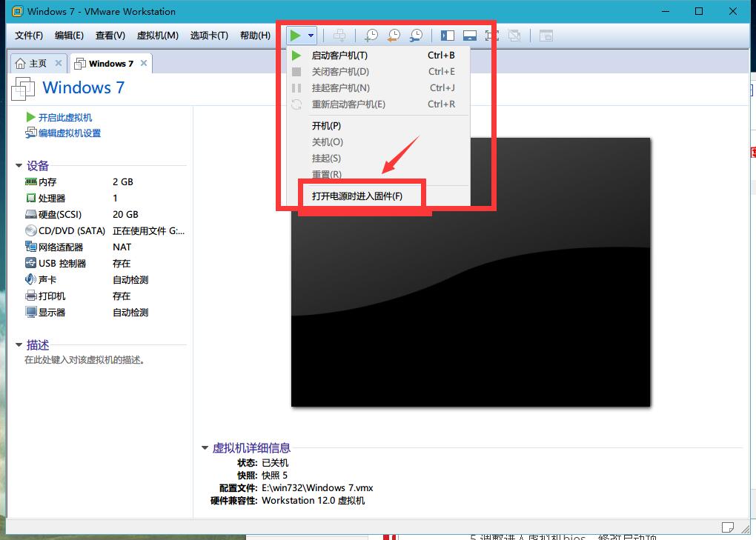Collapse the 设备 section
Screen dimensions: 756x540
pyautogui.click(x=19, y=166)
